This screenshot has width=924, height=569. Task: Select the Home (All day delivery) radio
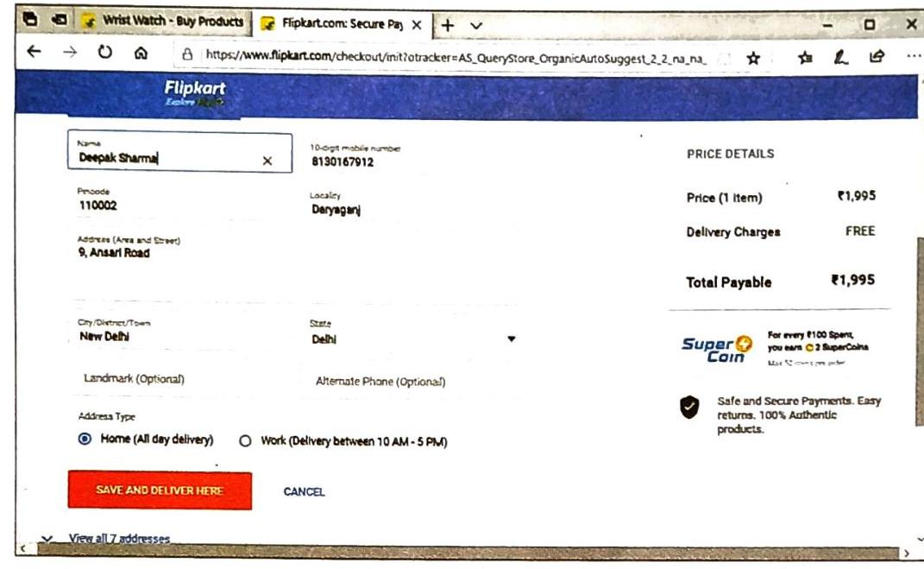(x=85, y=439)
